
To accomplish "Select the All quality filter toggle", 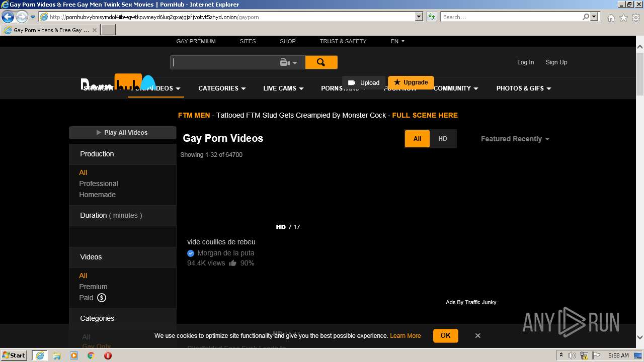I will coord(417,139).
